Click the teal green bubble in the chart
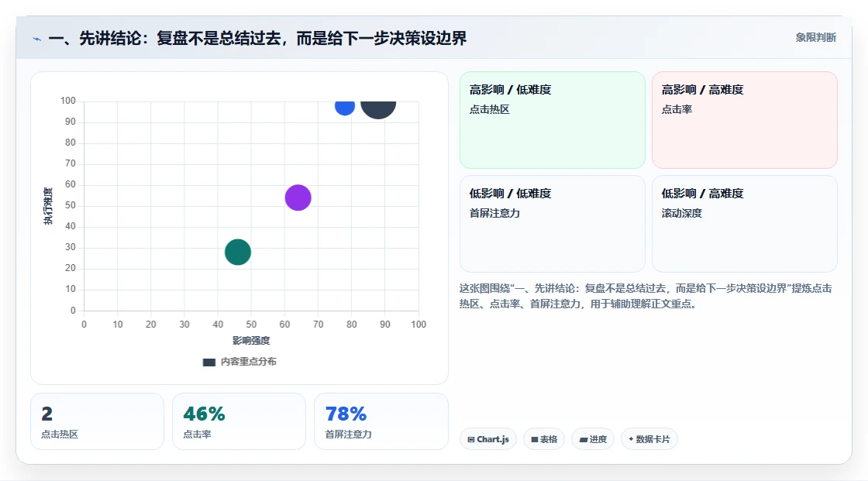The width and height of the screenshot is (868, 481). tap(238, 252)
